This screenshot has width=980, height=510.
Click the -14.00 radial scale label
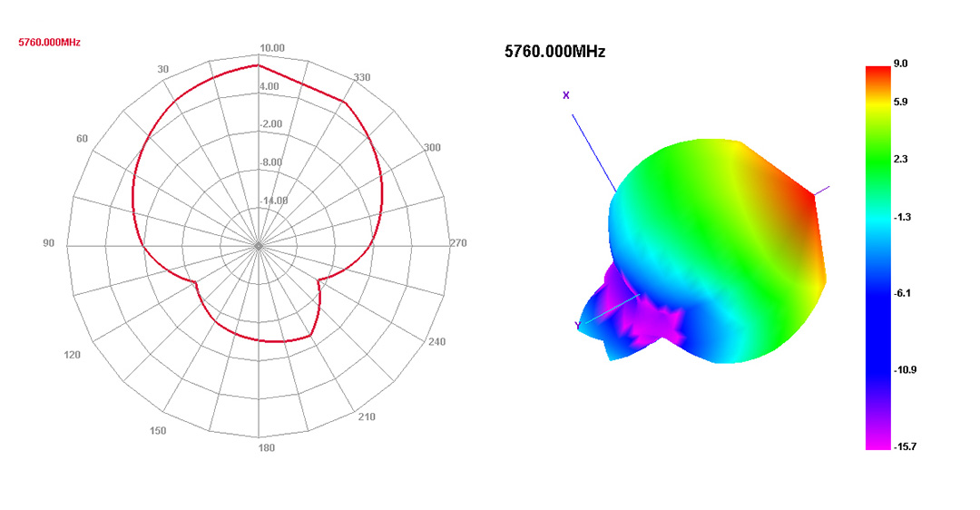click(x=274, y=201)
